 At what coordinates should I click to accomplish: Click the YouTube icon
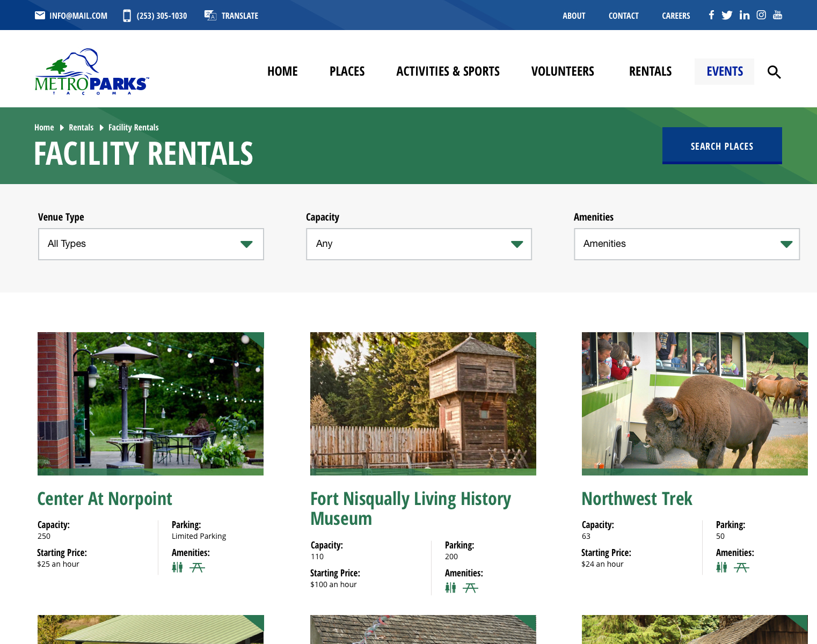point(777,15)
